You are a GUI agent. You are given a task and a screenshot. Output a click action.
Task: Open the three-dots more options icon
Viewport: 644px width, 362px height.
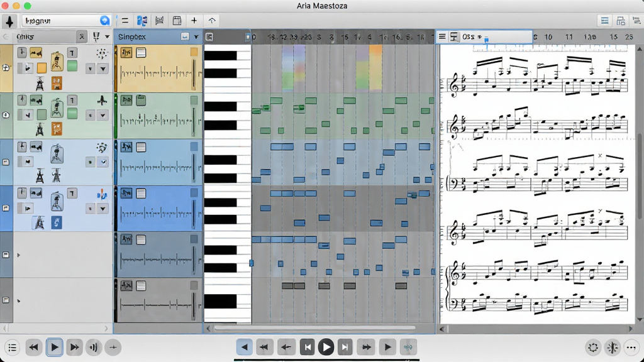631,348
